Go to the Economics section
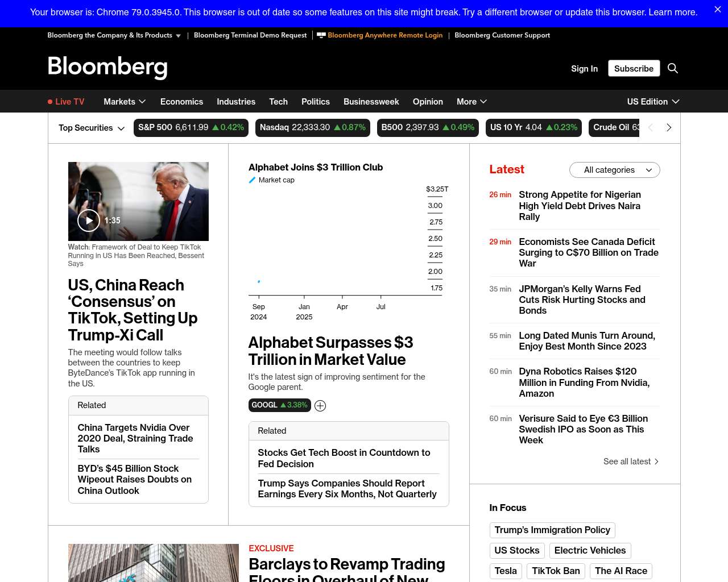Viewport: 728px width, 582px height. click(x=181, y=102)
